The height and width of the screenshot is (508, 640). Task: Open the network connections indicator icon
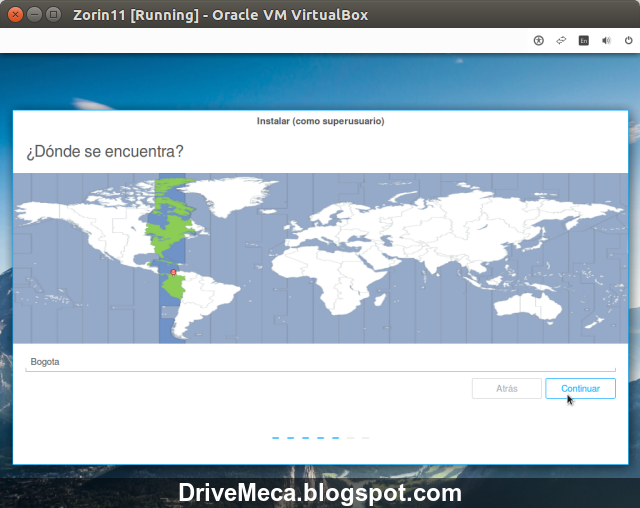click(561, 40)
